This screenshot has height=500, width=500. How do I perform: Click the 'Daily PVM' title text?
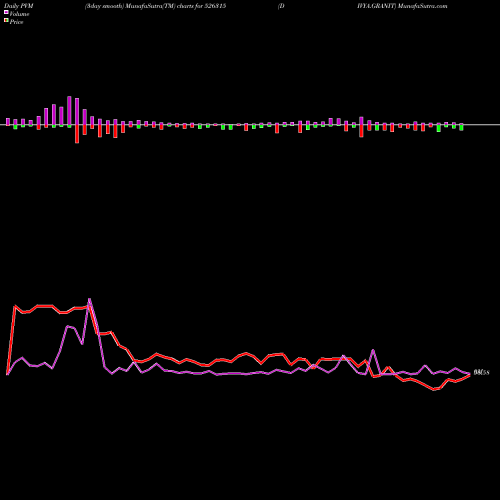(19, 6)
